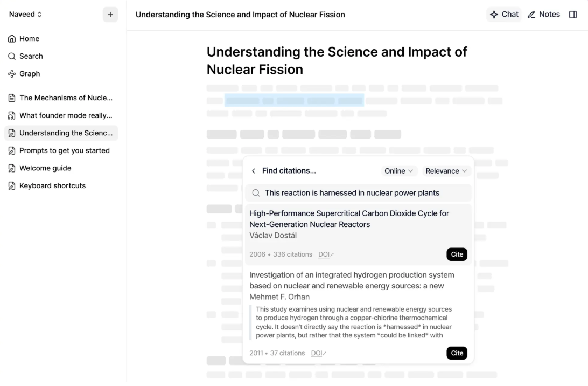Open Search in the sidebar
Viewport: 588px width, 386px height.
[31, 56]
